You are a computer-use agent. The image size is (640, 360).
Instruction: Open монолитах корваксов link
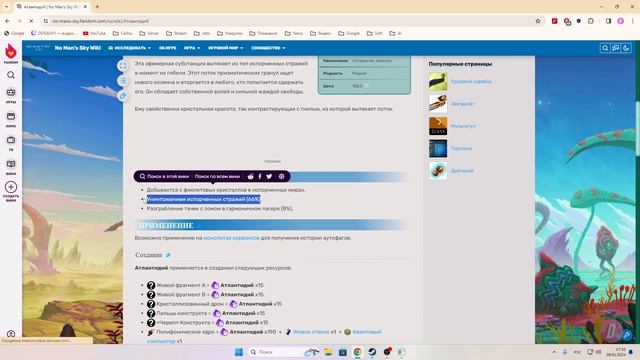231,238
